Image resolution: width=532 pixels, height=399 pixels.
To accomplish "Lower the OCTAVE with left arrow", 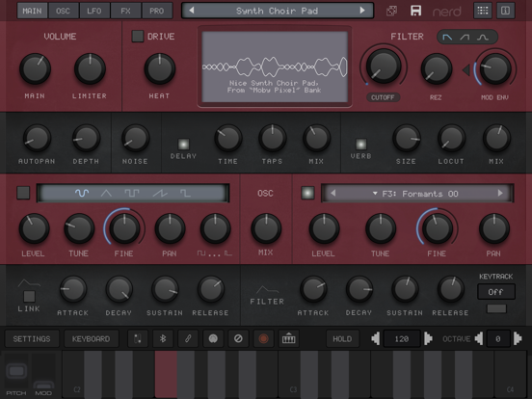I will tap(479, 338).
